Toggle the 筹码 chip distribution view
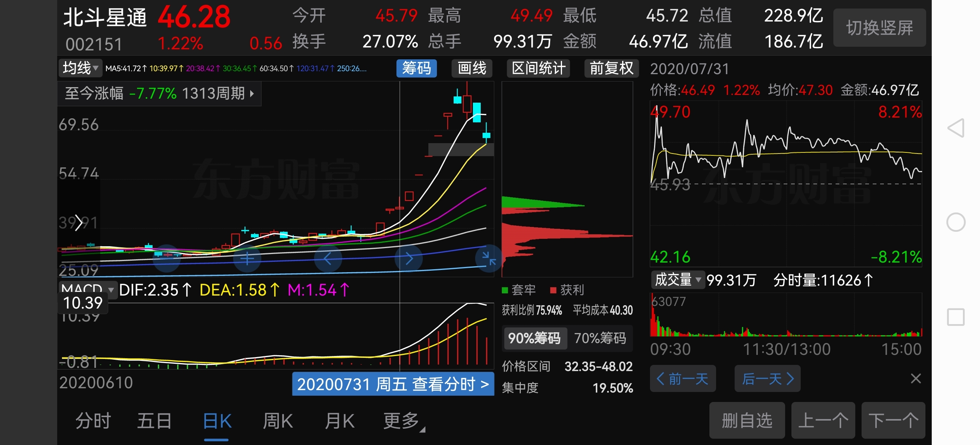 [416, 68]
